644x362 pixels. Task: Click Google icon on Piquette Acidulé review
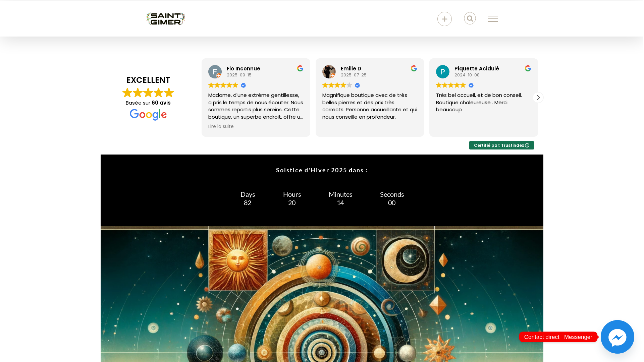[x=528, y=68]
